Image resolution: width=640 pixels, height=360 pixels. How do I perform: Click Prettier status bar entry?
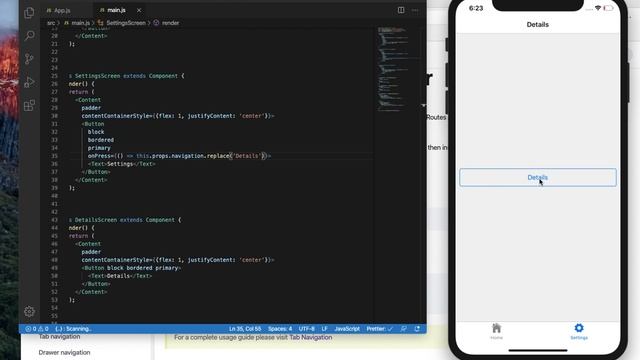[380, 329]
